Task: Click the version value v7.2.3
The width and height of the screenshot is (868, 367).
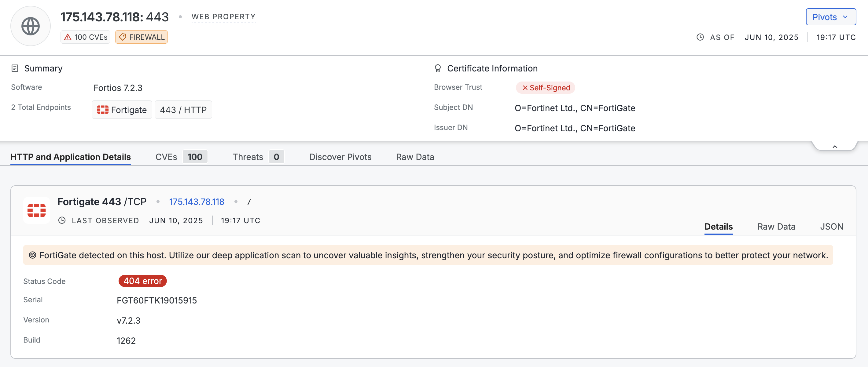Action: point(128,321)
